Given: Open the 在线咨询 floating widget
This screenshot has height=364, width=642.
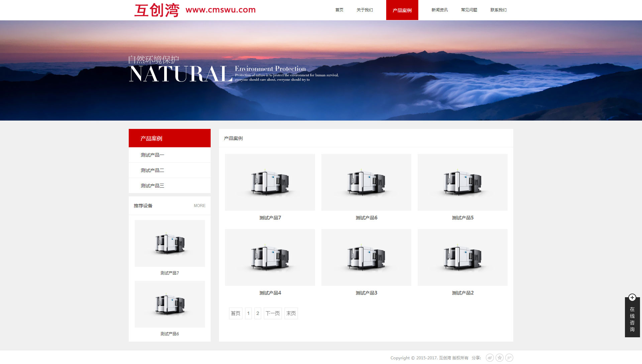Looking at the screenshot, I should 632,319.
